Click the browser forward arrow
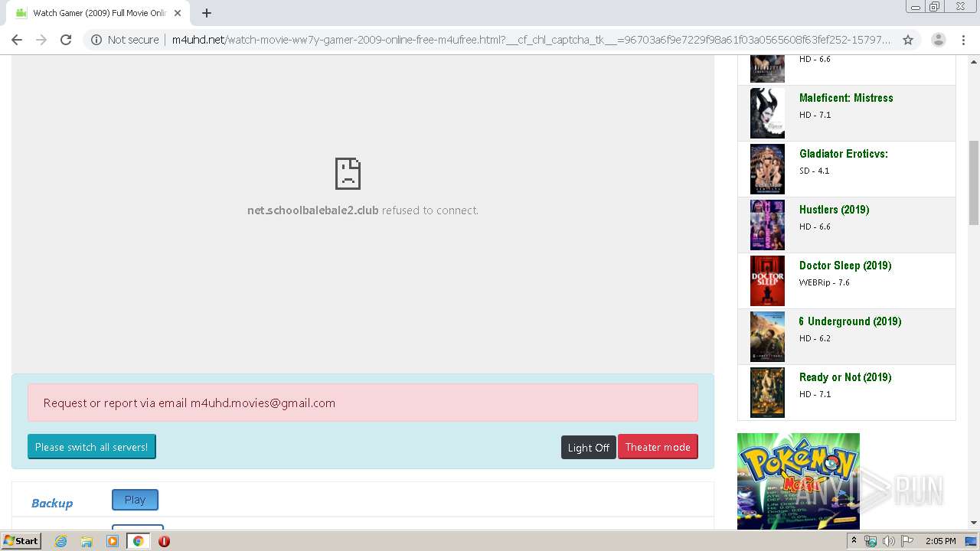 point(41,40)
